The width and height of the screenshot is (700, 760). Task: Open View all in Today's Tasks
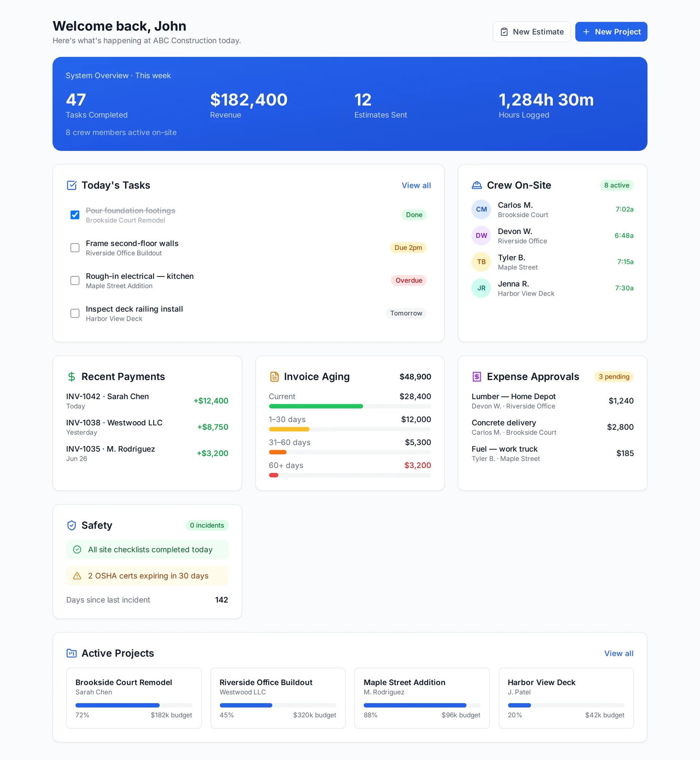pos(416,185)
